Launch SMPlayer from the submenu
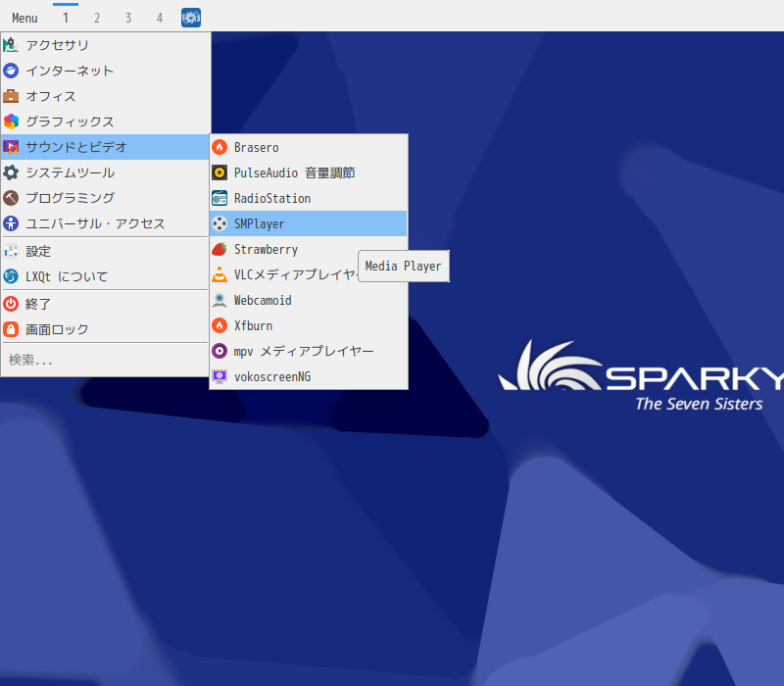 coord(309,223)
